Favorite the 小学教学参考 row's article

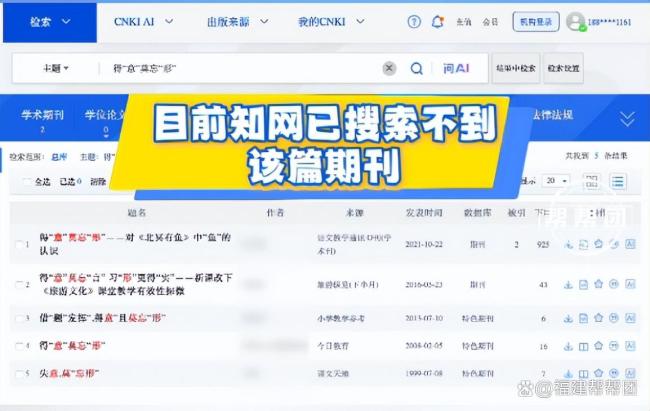[x=599, y=318]
